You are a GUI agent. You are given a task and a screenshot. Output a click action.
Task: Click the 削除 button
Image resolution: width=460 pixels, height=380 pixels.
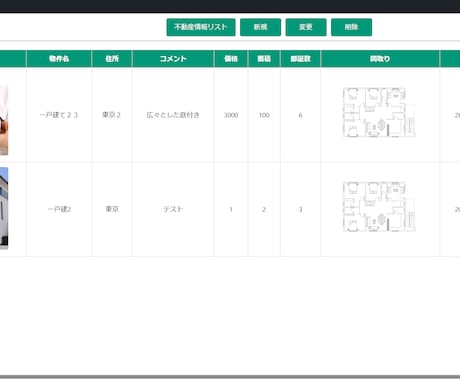coord(351,27)
